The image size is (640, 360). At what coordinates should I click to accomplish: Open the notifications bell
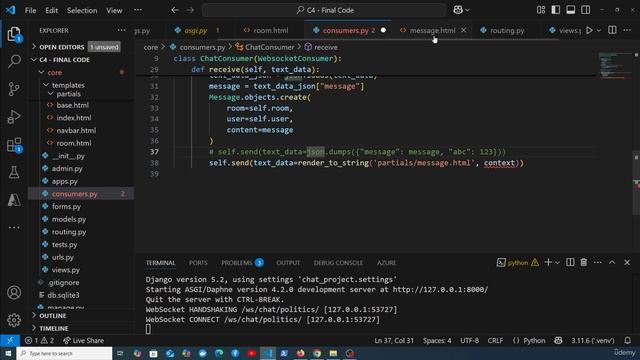click(x=627, y=340)
